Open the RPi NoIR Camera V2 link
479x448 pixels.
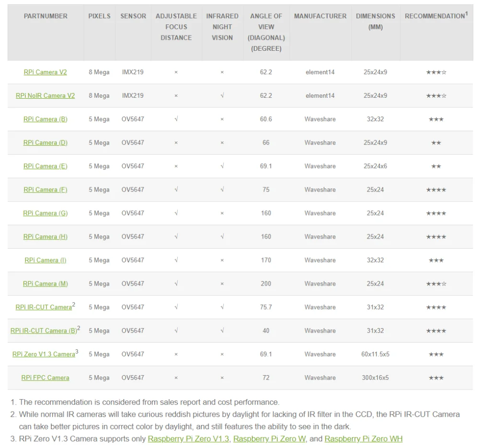click(x=46, y=96)
